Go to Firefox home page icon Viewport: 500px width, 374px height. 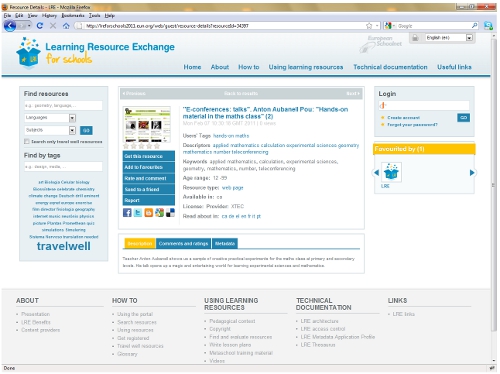[66, 26]
